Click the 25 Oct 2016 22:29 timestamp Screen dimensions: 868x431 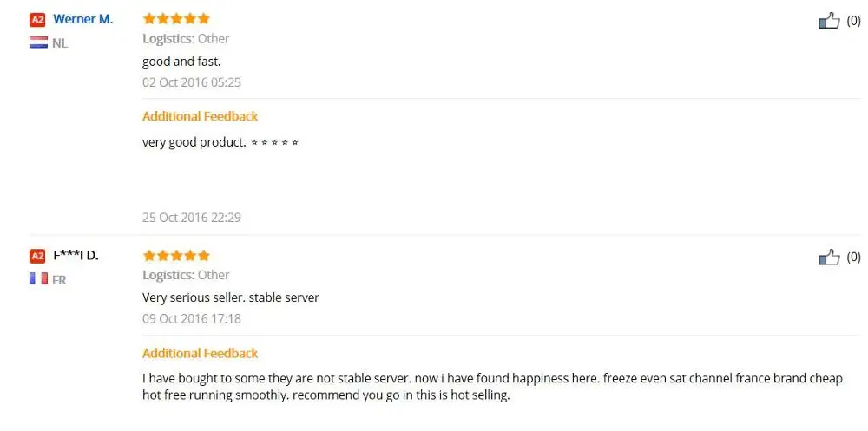click(x=192, y=218)
